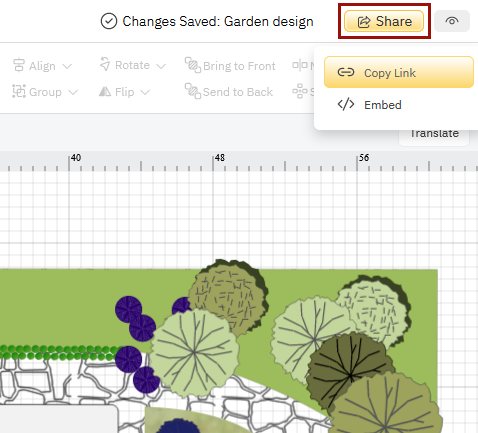
Task: Click the Group tool icon
Action: click(19, 91)
